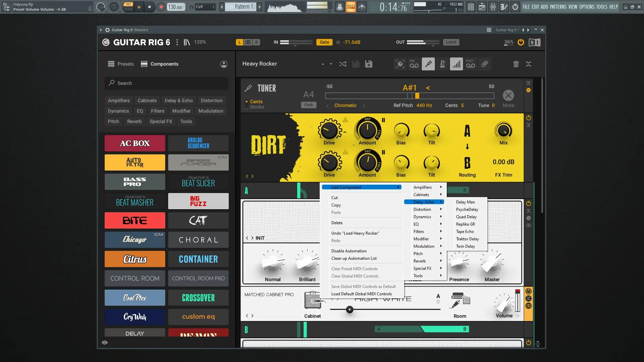
Task: Open the preset list dropdown arrow beside Heavy Rocker
Action: point(331,64)
